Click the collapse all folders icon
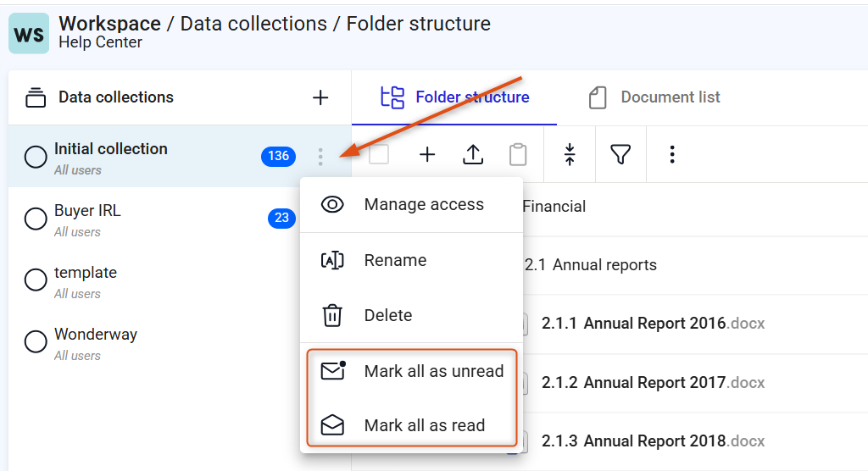This screenshot has width=868, height=471. point(570,154)
